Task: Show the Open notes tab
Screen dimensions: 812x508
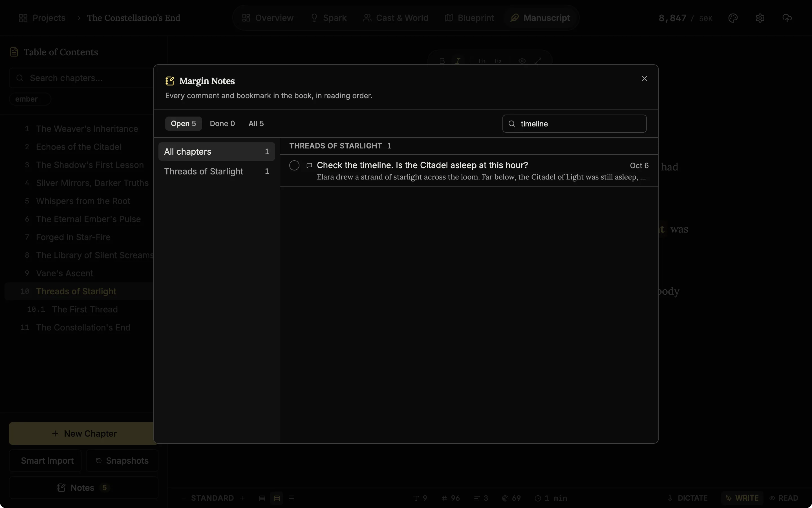Action: coord(183,124)
